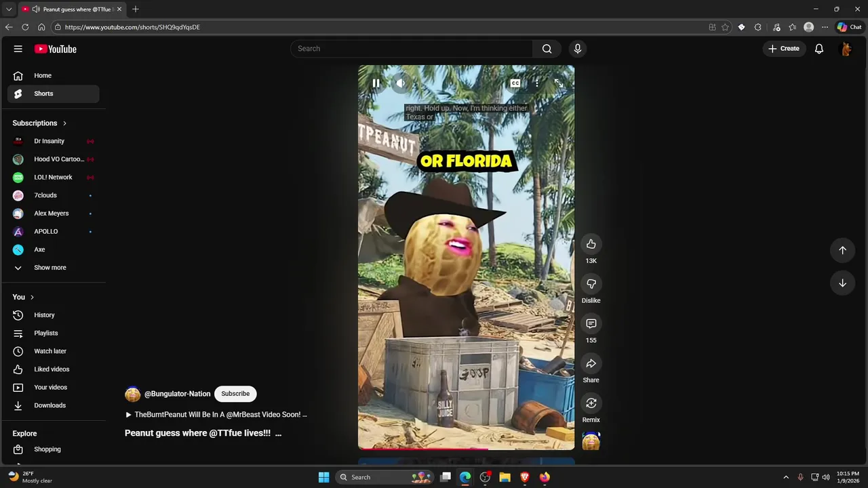Open the short's sound source thumbnail
The height and width of the screenshot is (488, 868).
pos(591,441)
